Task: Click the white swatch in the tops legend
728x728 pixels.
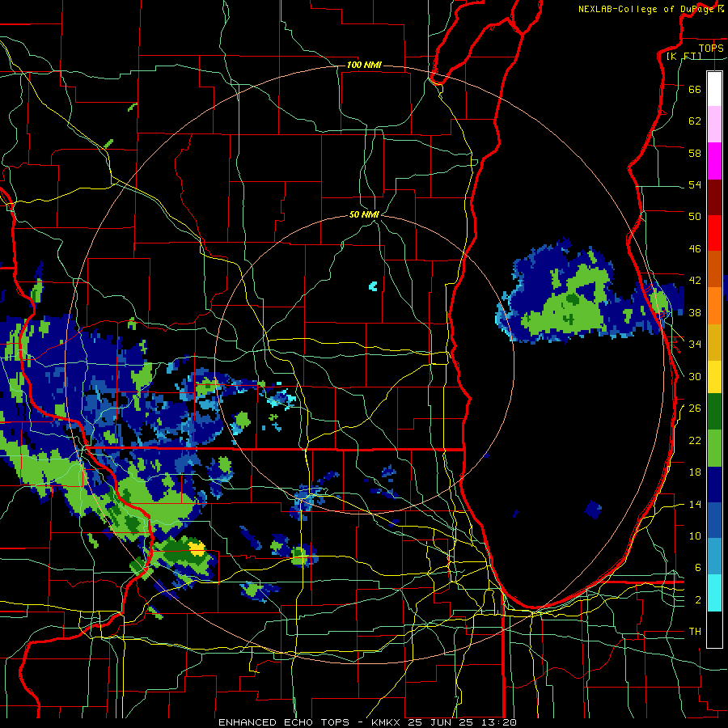Action: click(x=714, y=89)
